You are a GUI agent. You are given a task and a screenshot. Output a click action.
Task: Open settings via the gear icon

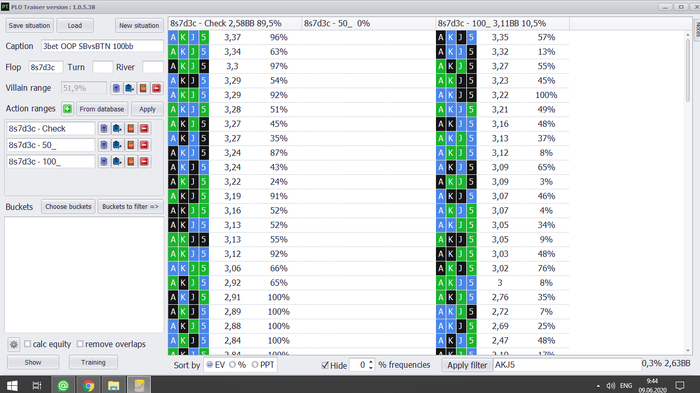tap(14, 344)
